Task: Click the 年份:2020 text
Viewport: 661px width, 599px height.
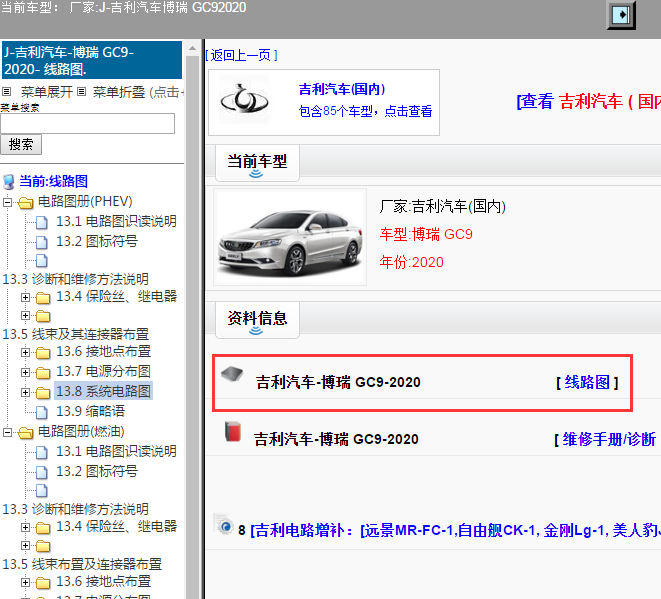Action: pos(411,263)
